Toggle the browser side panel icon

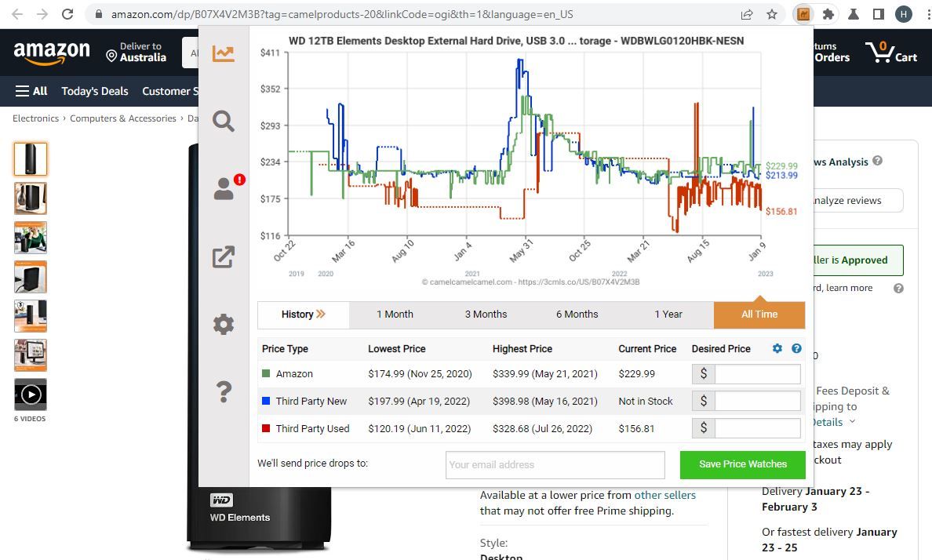tap(878, 14)
